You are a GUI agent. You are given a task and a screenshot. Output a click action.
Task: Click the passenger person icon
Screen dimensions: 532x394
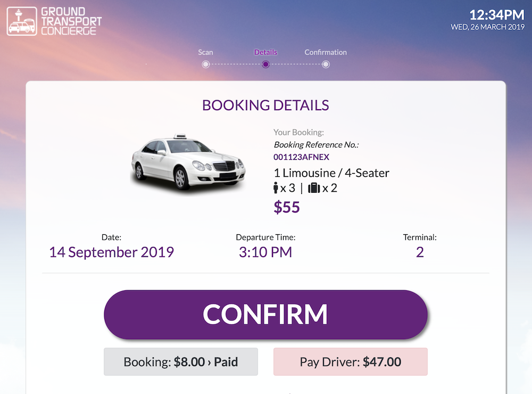[x=276, y=188]
